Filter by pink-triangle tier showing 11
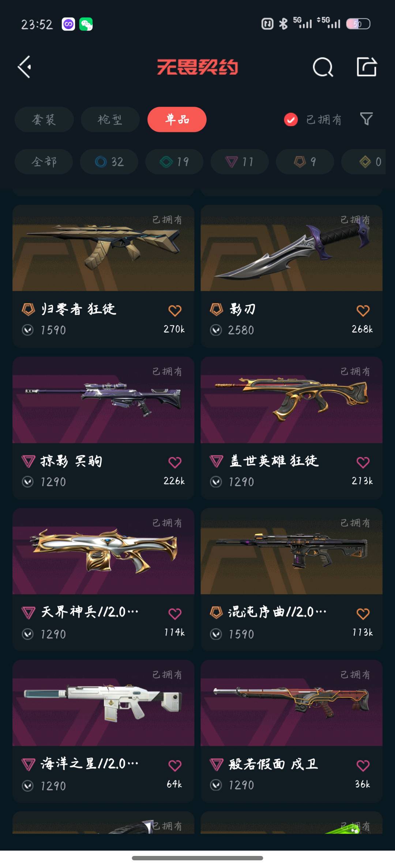 point(240,162)
